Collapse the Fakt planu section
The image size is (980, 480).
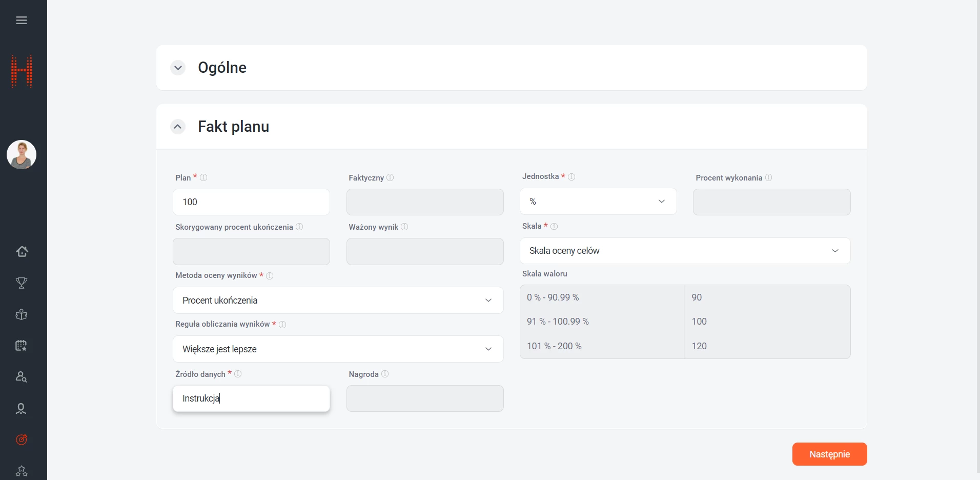(178, 127)
